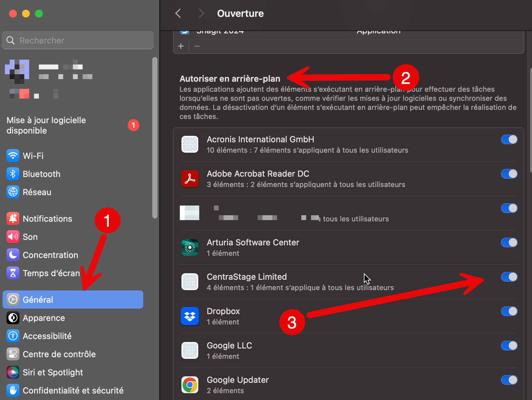532x400 pixels.
Task: Go back with the left chevron
Action: point(178,14)
